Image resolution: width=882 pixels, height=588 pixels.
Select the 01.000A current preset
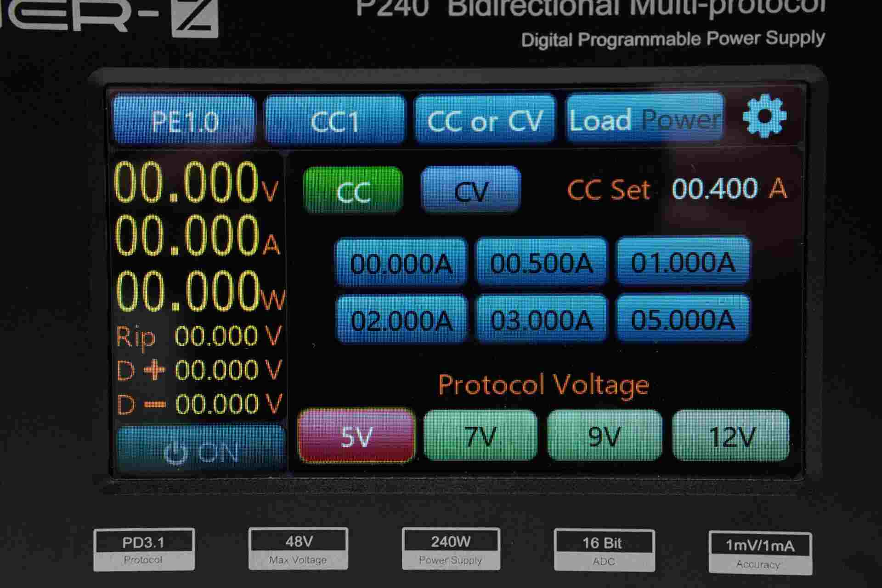(682, 263)
